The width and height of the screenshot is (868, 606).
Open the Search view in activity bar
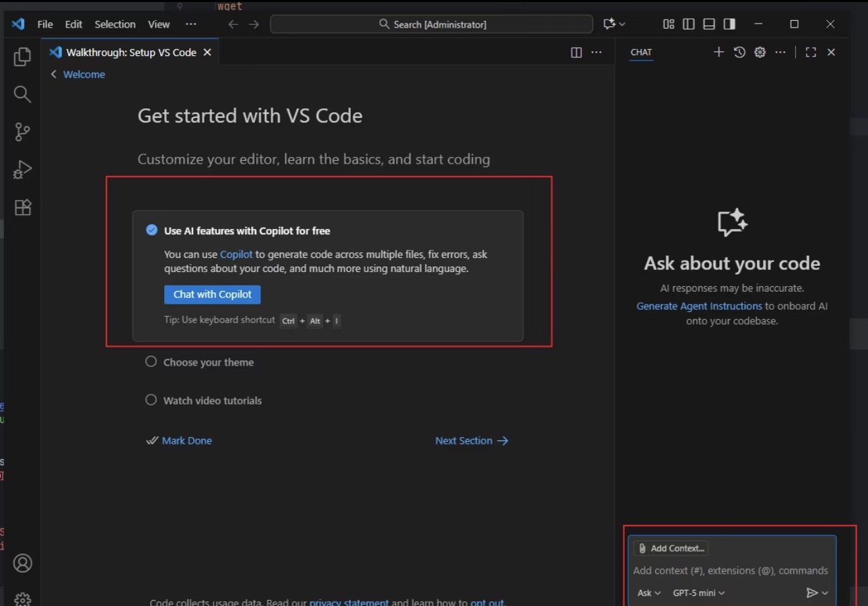tap(22, 94)
